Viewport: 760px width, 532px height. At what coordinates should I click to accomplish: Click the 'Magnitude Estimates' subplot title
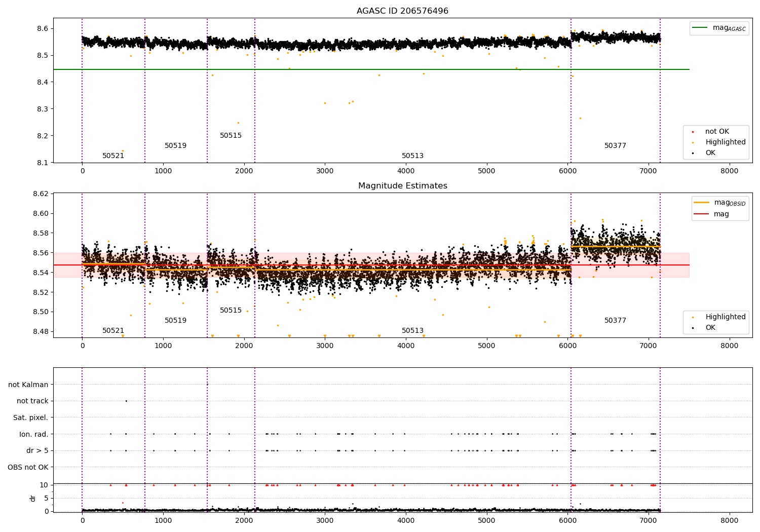[402, 186]
